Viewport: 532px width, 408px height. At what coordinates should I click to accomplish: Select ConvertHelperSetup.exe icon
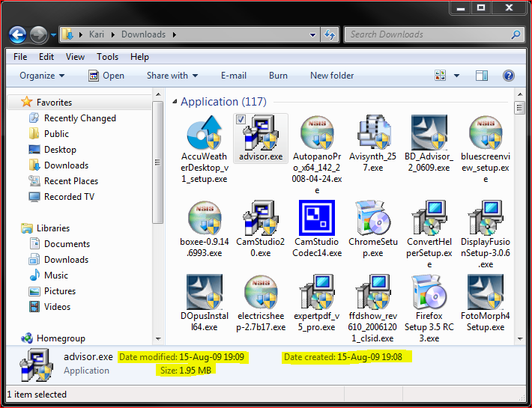tap(429, 218)
